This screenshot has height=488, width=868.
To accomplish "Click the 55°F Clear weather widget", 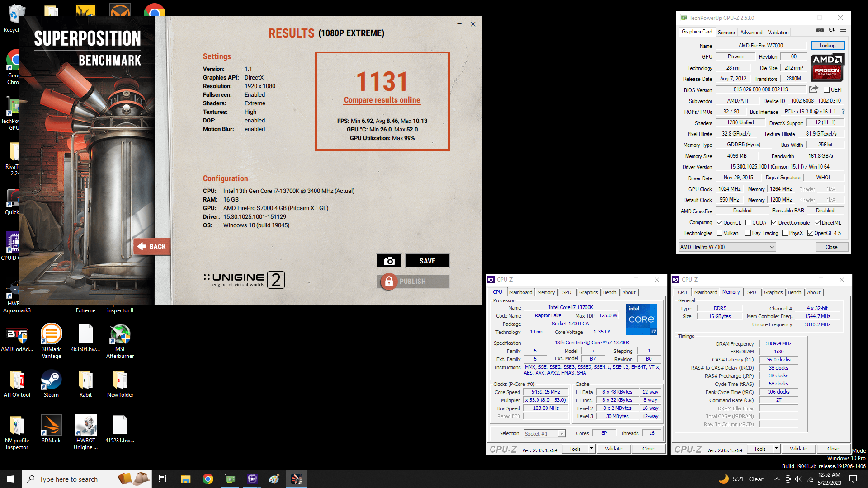I will (741, 479).
